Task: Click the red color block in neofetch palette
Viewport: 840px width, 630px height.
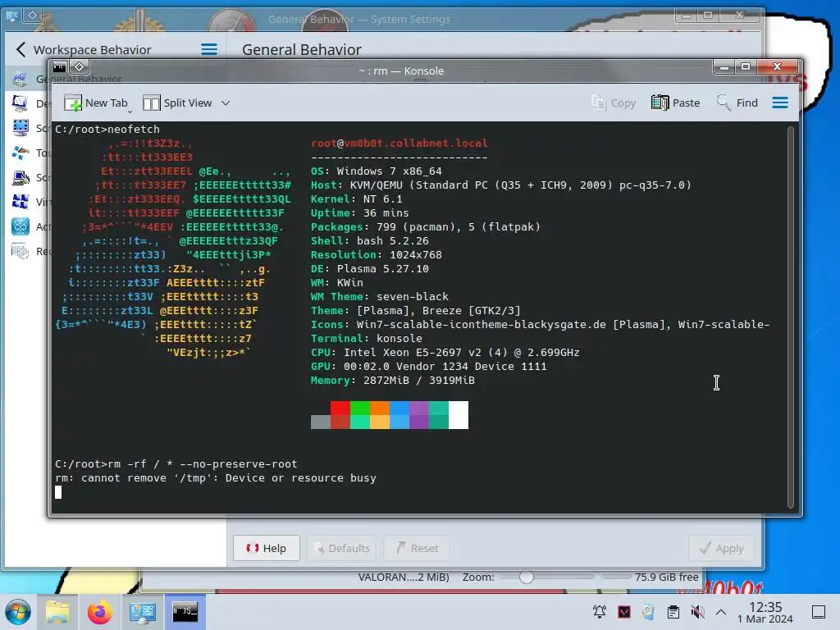Action: (340, 409)
